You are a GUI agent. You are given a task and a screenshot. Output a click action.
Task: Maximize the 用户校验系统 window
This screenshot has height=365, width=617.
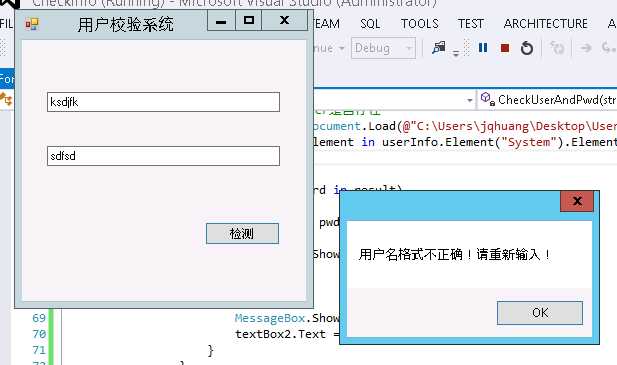click(x=249, y=20)
